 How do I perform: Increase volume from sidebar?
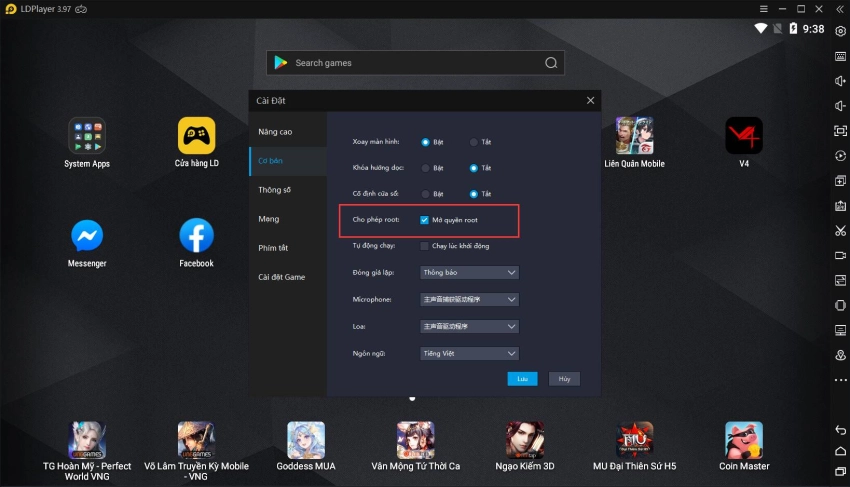840,81
